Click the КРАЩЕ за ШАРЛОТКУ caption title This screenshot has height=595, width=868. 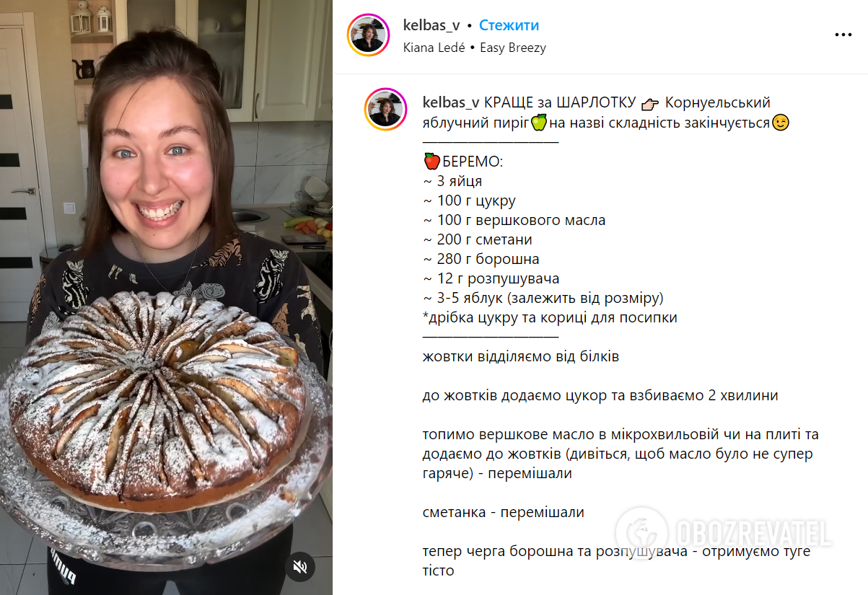(559, 102)
